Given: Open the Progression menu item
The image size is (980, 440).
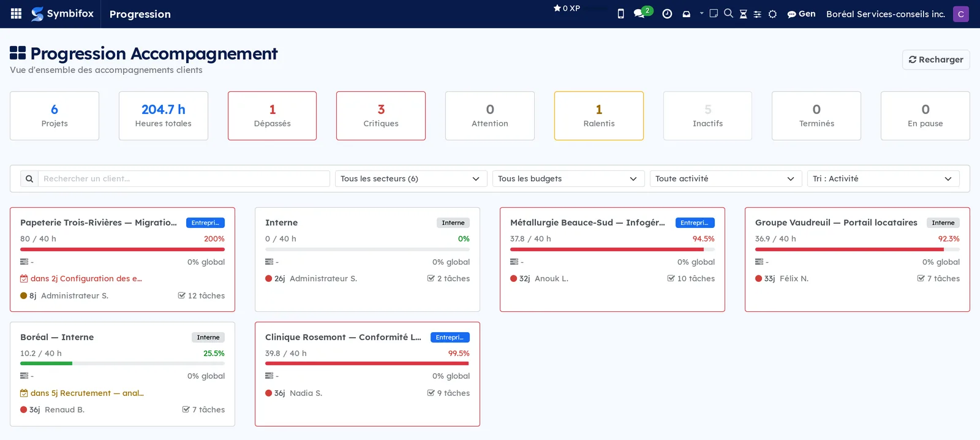Looking at the screenshot, I should tap(140, 13).
